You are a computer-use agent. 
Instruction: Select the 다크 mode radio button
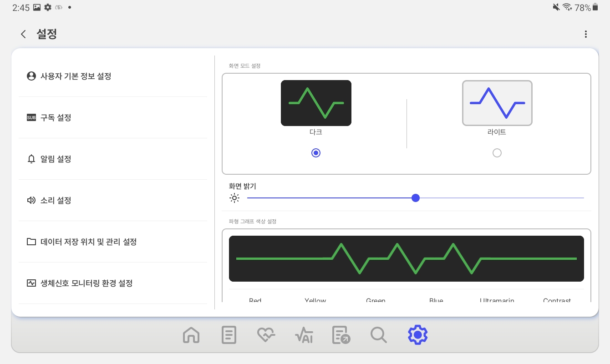pos(316,153)
